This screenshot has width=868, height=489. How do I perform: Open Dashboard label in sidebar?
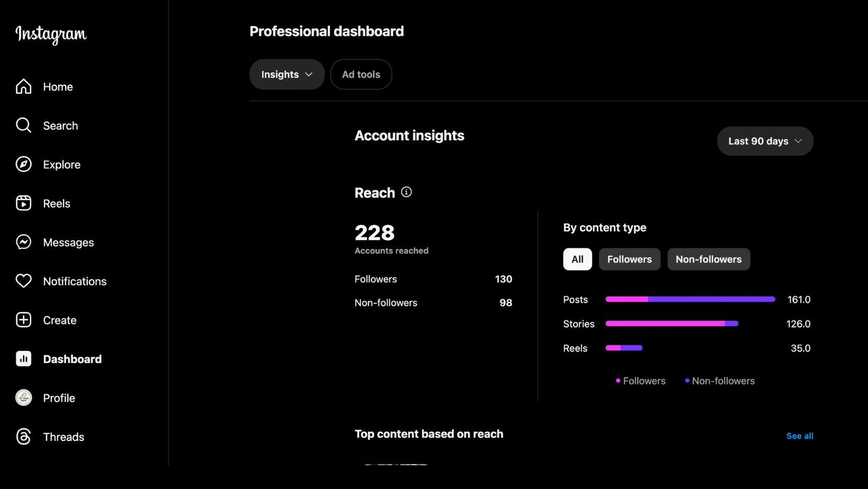(73, 359)
